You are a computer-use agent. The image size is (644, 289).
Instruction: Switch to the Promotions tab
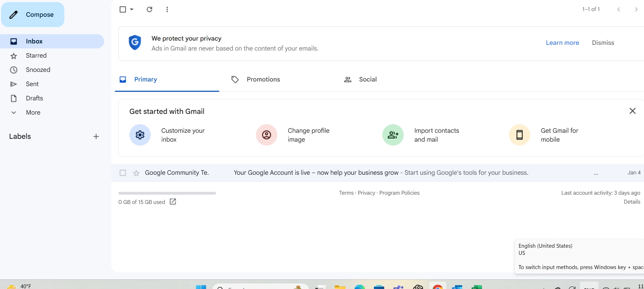point(263,79)
